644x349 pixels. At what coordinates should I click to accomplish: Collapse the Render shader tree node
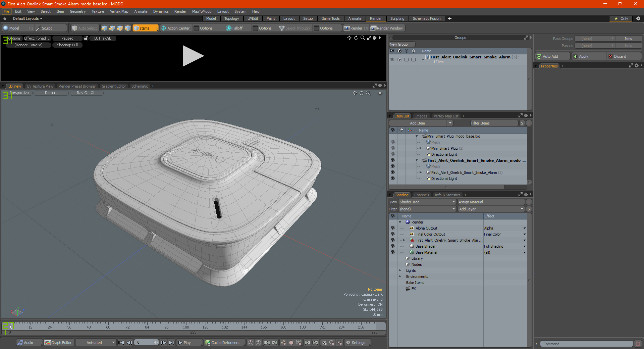[400, 222]
